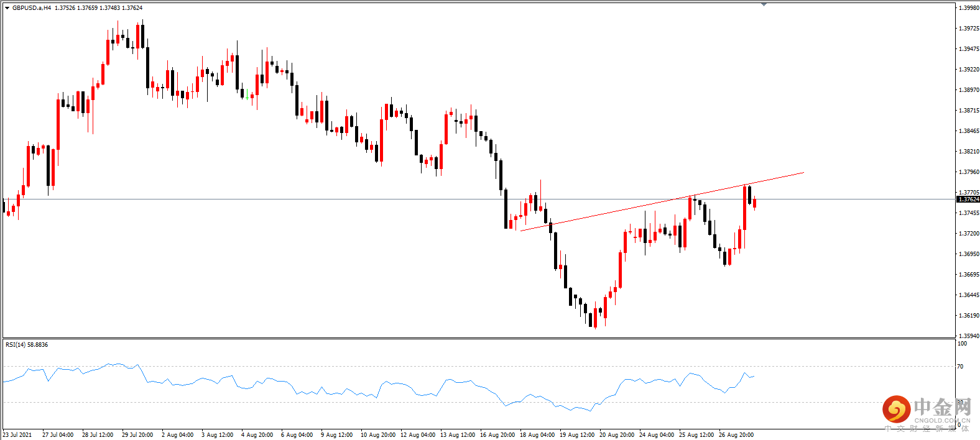Image resolution: width=980 pixels, height=440 pixels.
Task: Open the GBPUSD.a,H4 chart dropdown arrow
Action: click(7, 8)
